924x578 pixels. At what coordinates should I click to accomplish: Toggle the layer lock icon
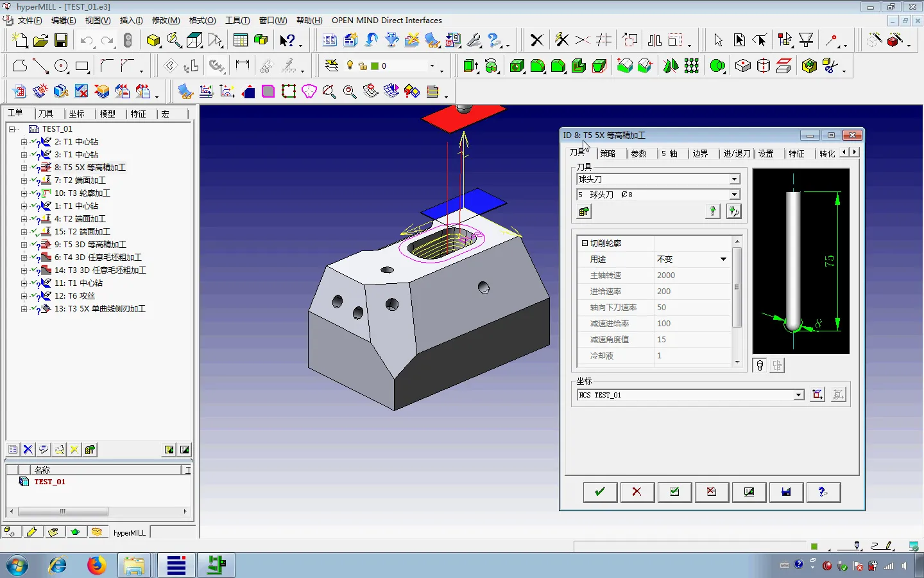363,66
